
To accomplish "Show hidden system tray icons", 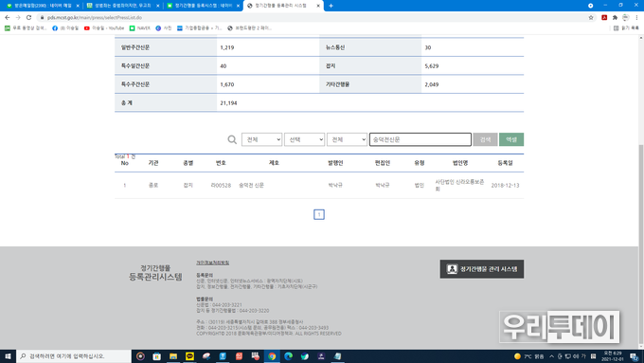I will click(551, 356).
